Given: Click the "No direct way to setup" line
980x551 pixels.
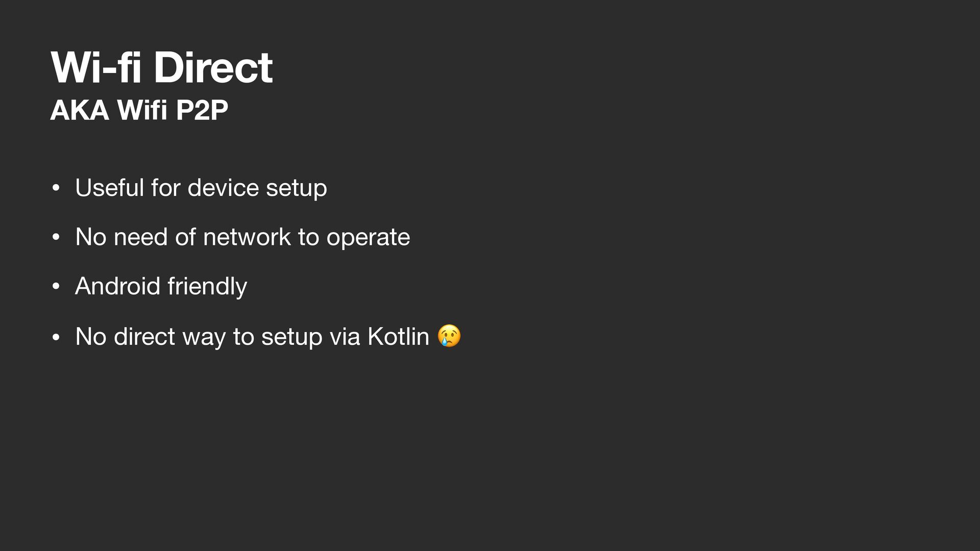Looking at the screenshot, I should (x=268, y=336).
